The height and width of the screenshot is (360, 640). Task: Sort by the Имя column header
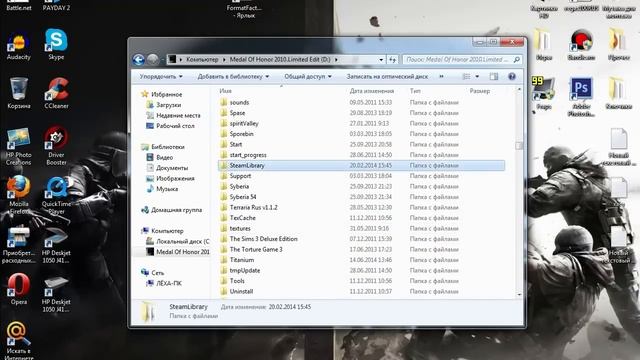(225, 91)
